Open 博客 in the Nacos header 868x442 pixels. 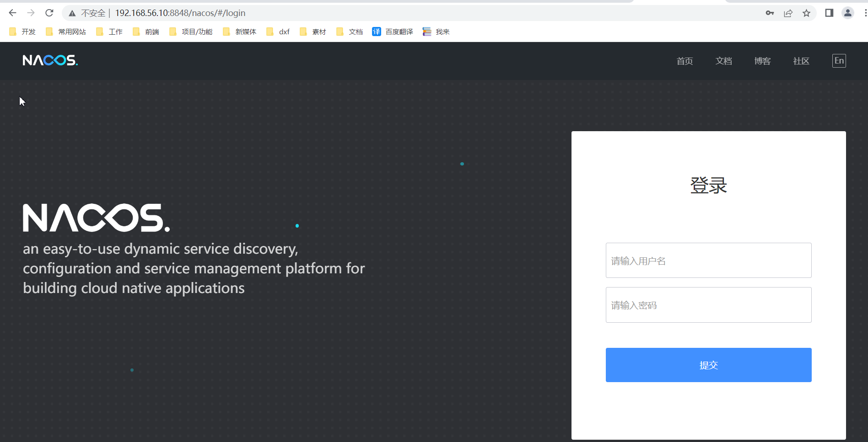tap(762, 61)
